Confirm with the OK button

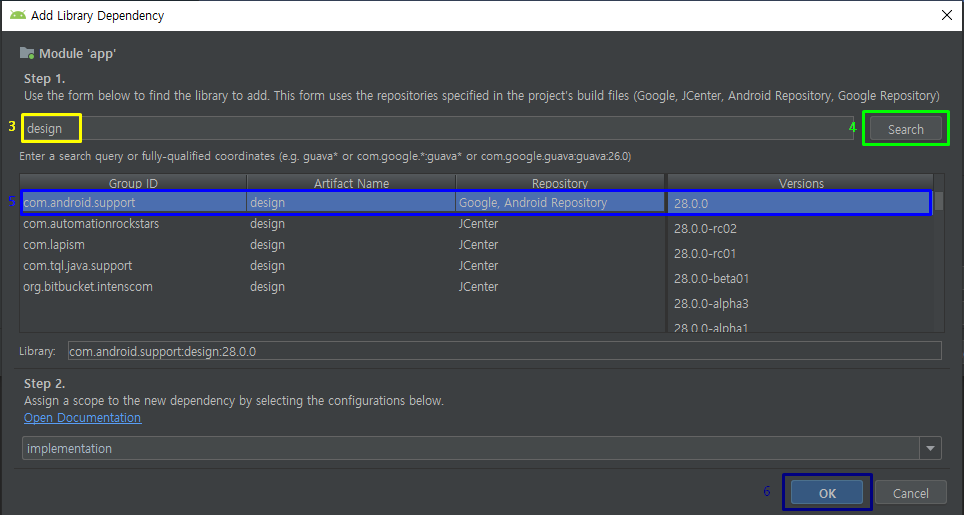[x=827, y=493]
